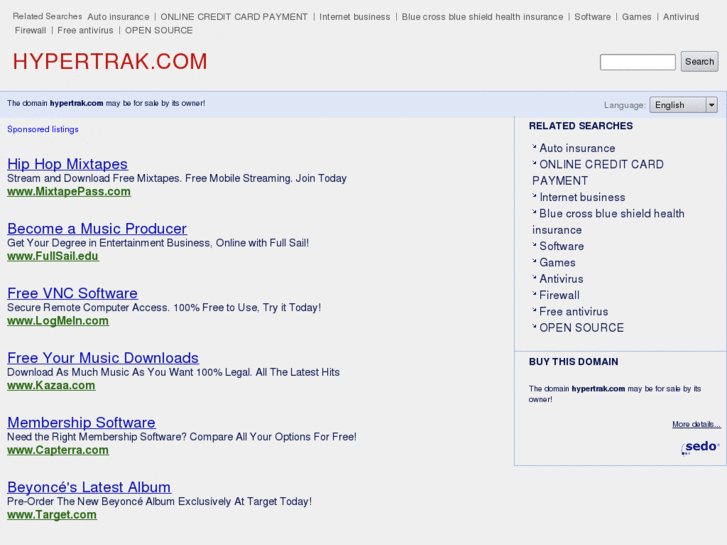Visit the www.MixtapePass.com link
This screenshot has height=545, width=727.
[x=69, y=192]
